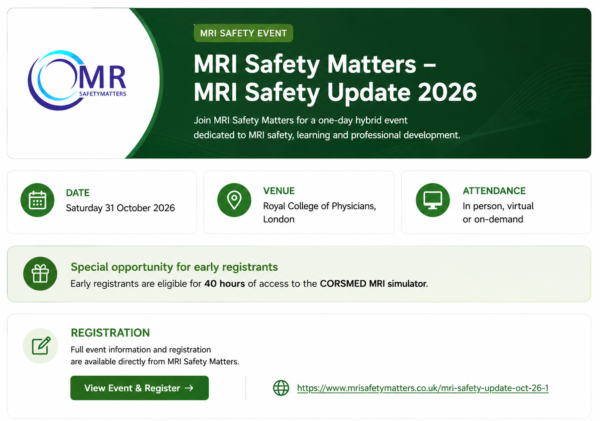Open the mrisafetymatters.co.uk event link

[423, 388]
